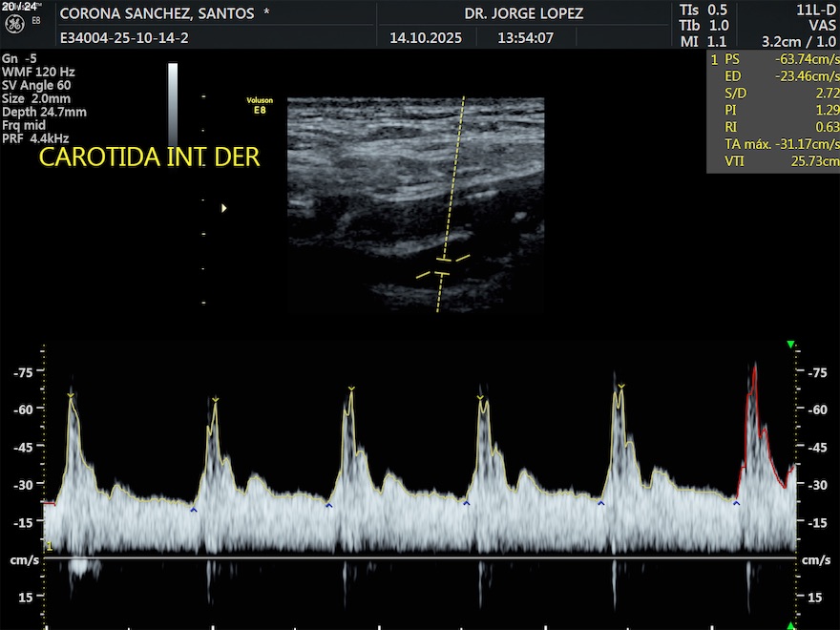The height and width of the screenshot is (630, 840).
Task: Click the green triangle at bottom of velocity scale
Action: click(790, 624)
